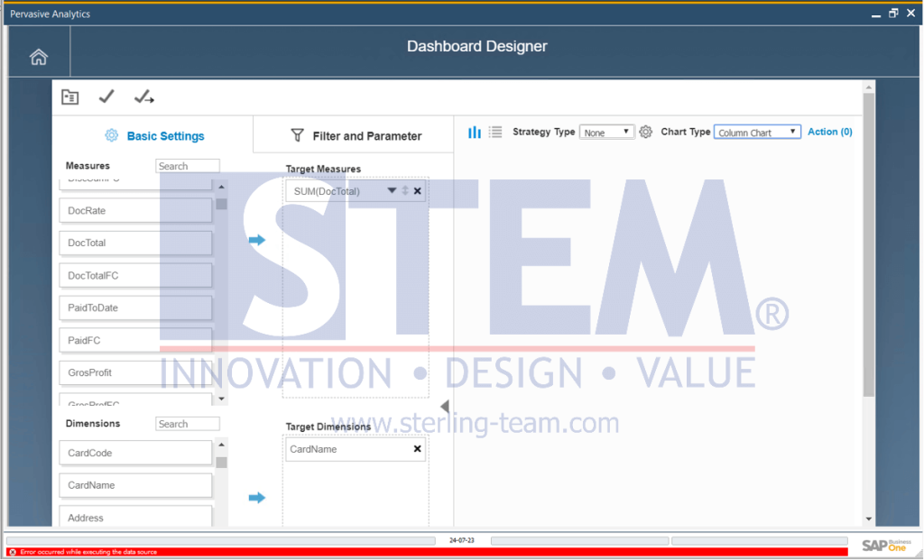Click the Basic Settings gear icon
Viewport: 924px width, 560px height.
[x=111, y=135]
